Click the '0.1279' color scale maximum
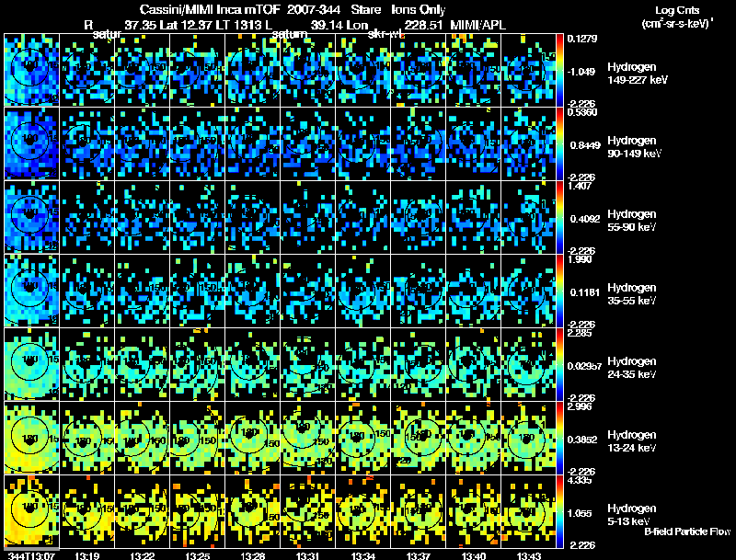Image resolution: width=736 pixels, height=560 pixels. point(582,39)
